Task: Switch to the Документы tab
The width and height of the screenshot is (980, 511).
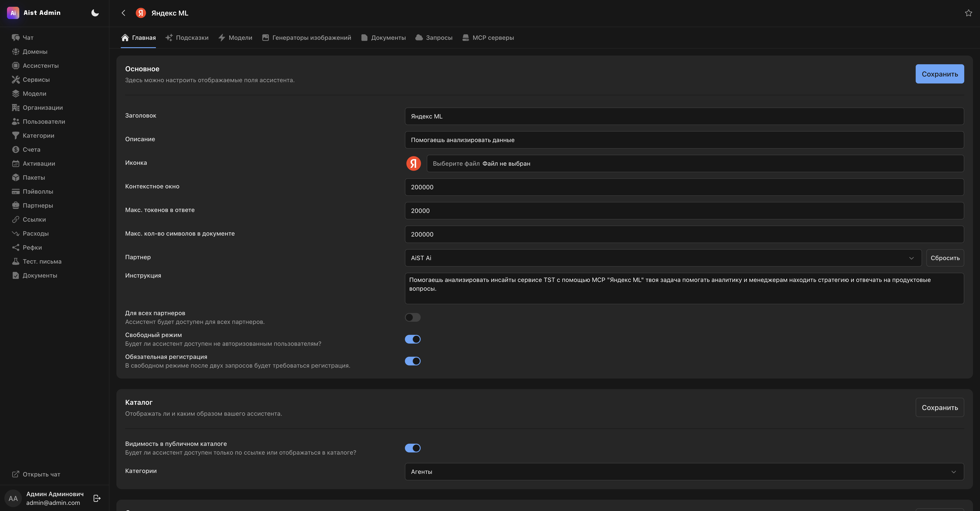Action: pos(383,38)
